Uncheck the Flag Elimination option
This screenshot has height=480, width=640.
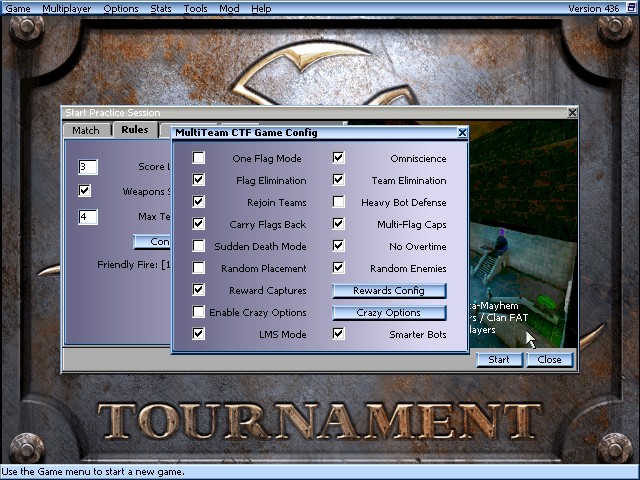tap(199, 180)
